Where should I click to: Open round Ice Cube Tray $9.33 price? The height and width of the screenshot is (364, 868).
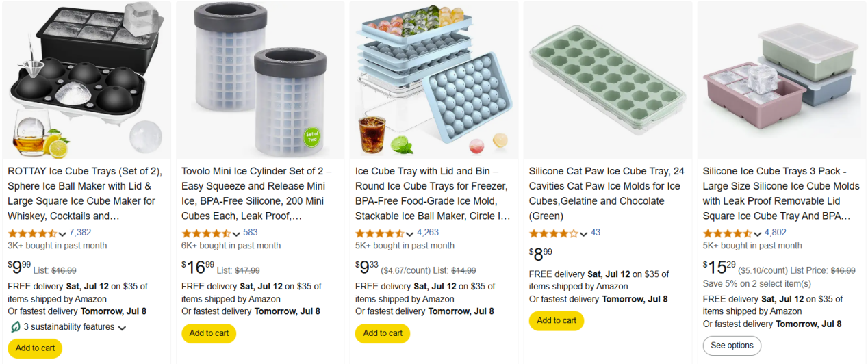click(x=367, y=267)
